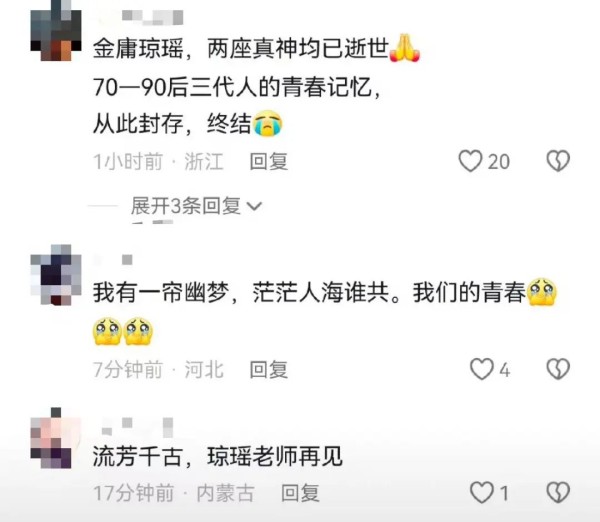This screenshot has height=522, width=600.
Task: Select comment text 流芳千古，琼瑶老师再见
Action: click(x=217, y=456)
